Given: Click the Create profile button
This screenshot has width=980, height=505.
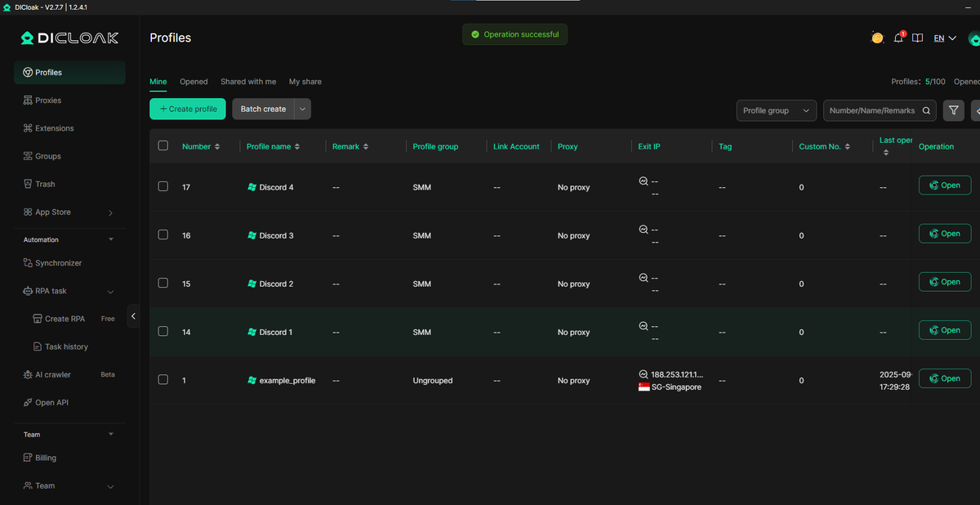Looking at the screenshot, I should pyautogui.click(x=187, y=109).
